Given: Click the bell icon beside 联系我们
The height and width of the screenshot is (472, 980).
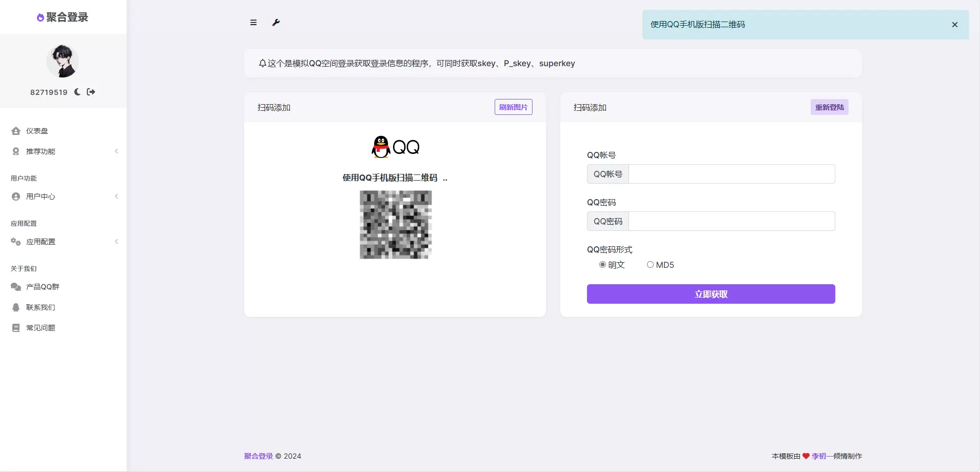Looking at the screenshot, I should click(16, 307).
